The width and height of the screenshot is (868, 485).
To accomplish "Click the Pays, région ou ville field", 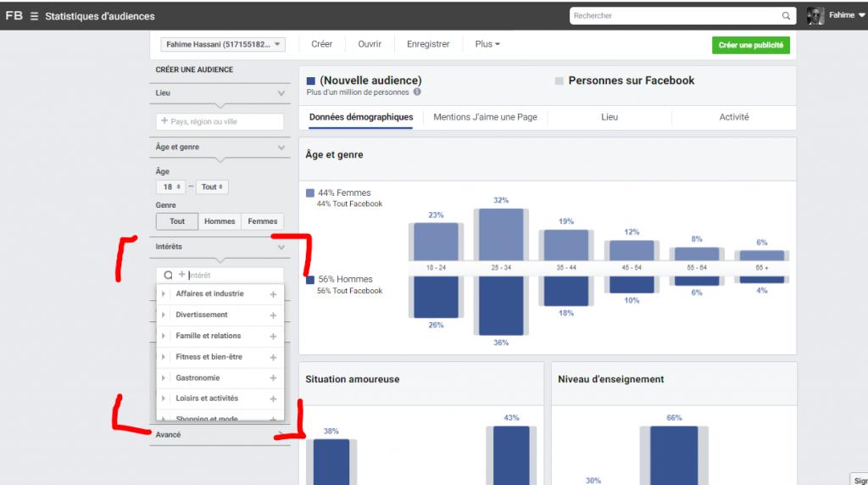I will (x=220, y=122).
